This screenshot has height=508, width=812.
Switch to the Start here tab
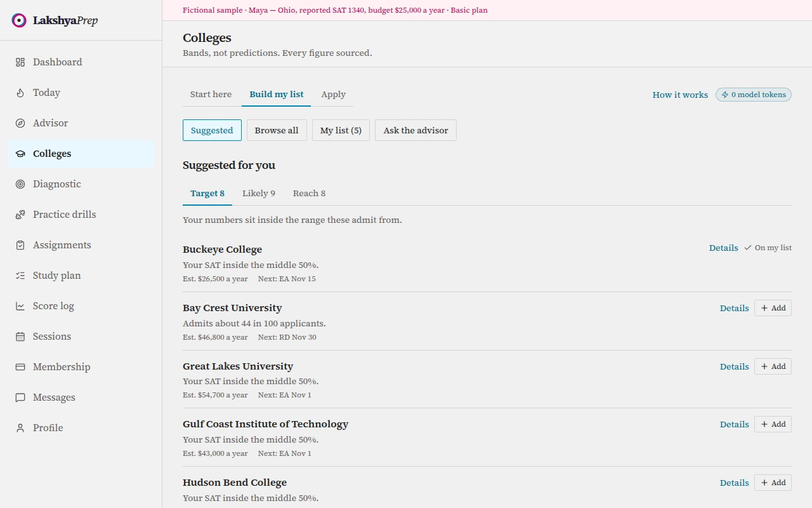pos(211,94)
